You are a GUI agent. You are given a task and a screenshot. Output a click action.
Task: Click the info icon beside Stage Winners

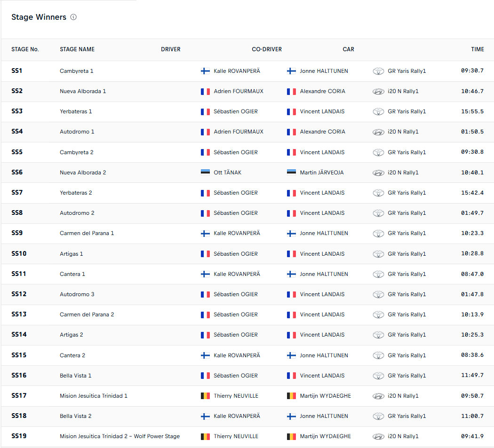(73, 17)
